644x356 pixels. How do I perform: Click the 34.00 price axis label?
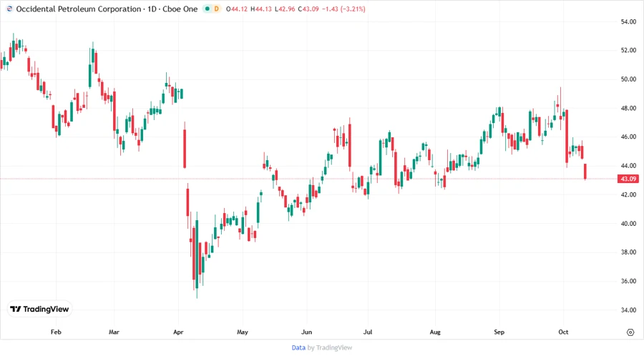[628, 310]
